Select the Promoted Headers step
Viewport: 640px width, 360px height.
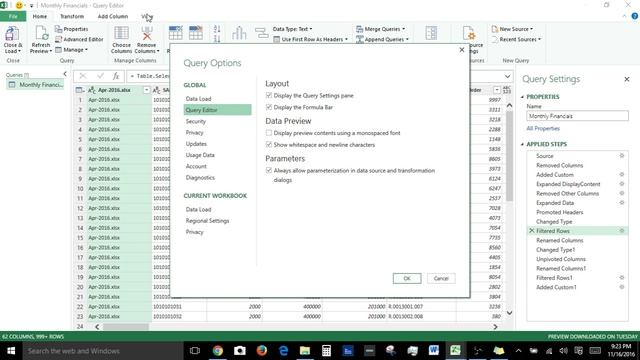point(559,212)
